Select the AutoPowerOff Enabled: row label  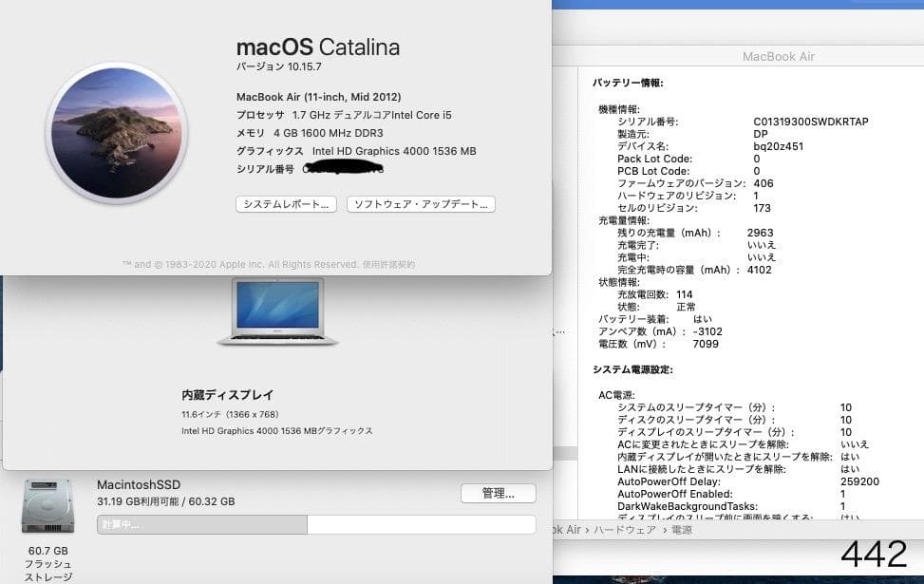click(x=675, y=494)
